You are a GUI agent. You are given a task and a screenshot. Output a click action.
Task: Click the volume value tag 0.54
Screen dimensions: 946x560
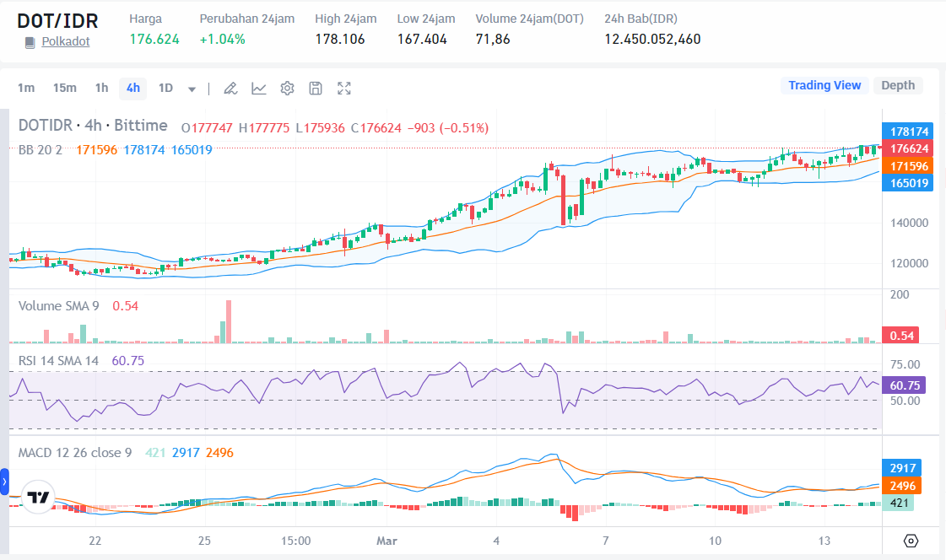[900, 335]
